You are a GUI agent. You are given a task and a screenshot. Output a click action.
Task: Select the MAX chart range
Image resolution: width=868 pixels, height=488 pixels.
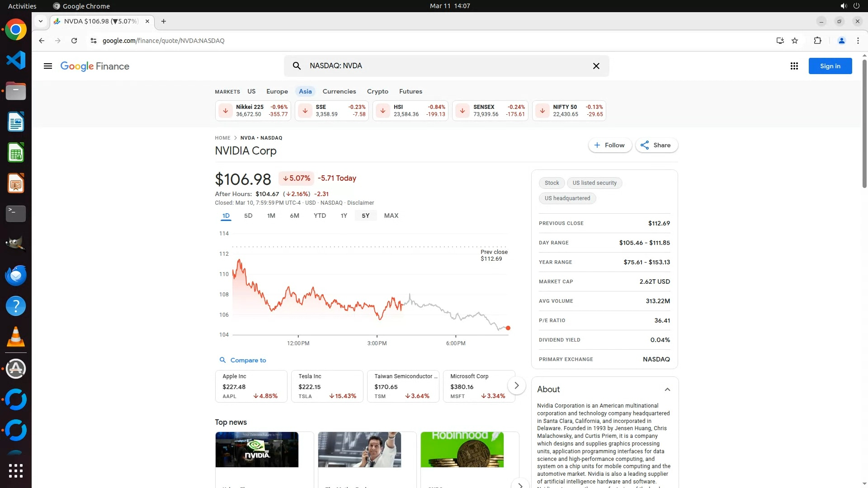pyautogui.click(x=391, y=216)
